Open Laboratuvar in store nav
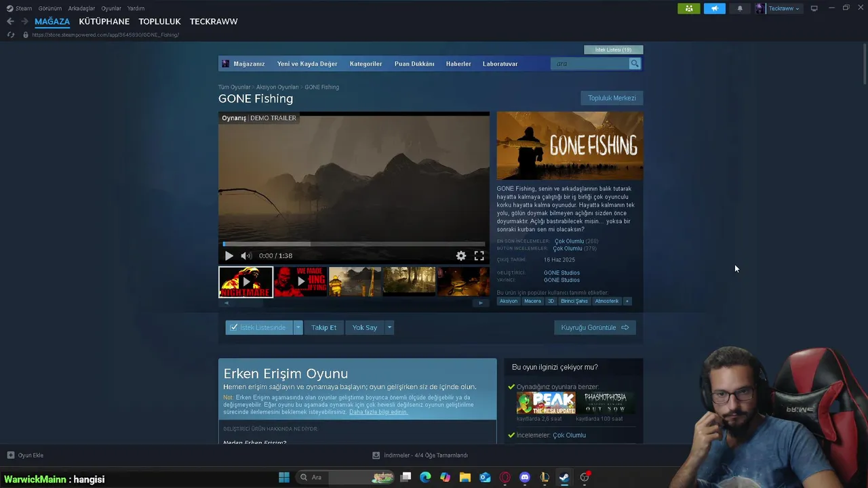This screenshot has width=868, height=488. (500, 64)
